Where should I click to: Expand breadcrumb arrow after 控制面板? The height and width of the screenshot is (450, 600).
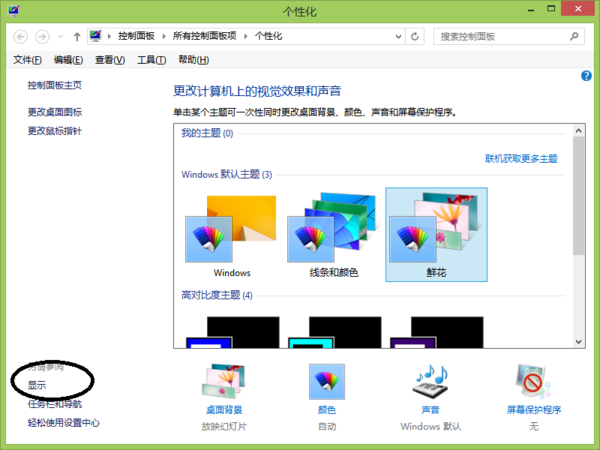[164, 36]
